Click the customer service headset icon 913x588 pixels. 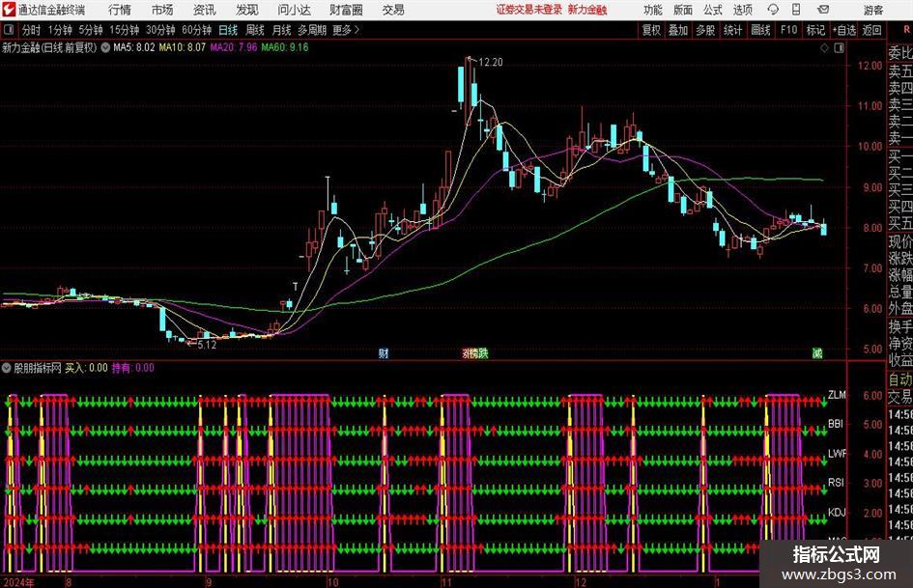[x=773, y=10]
